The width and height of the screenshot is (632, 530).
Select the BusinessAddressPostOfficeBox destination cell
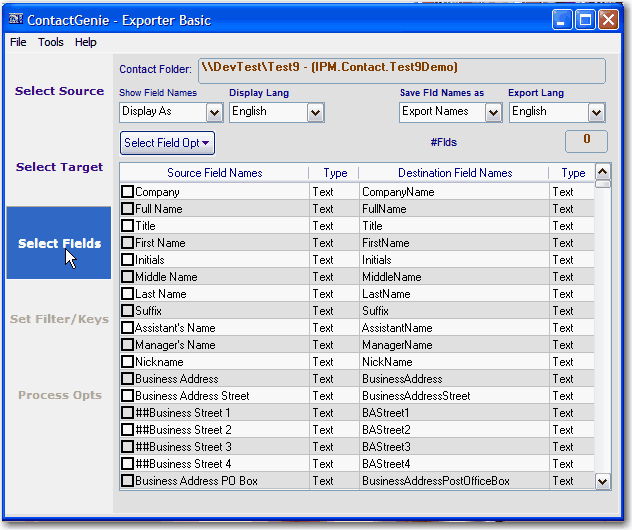[x=454, y=481]
